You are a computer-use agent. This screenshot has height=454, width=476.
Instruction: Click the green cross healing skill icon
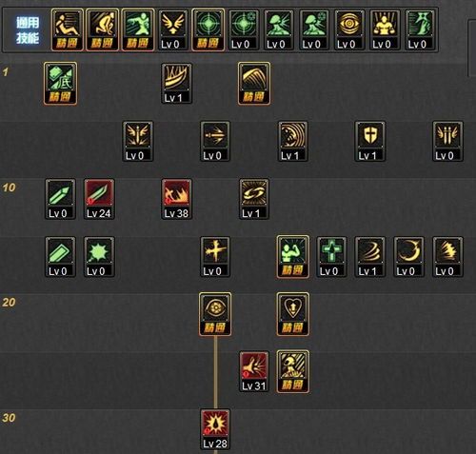point(331,257)
